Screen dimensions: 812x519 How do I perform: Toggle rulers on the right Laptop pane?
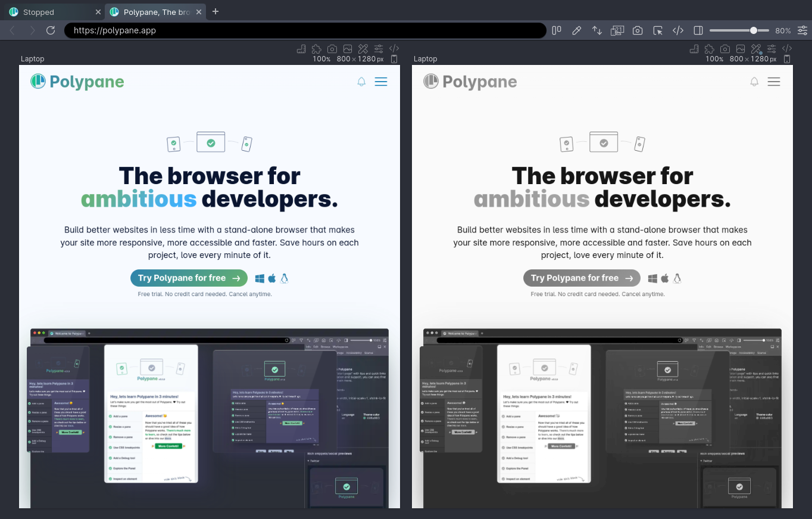(694, 49)
